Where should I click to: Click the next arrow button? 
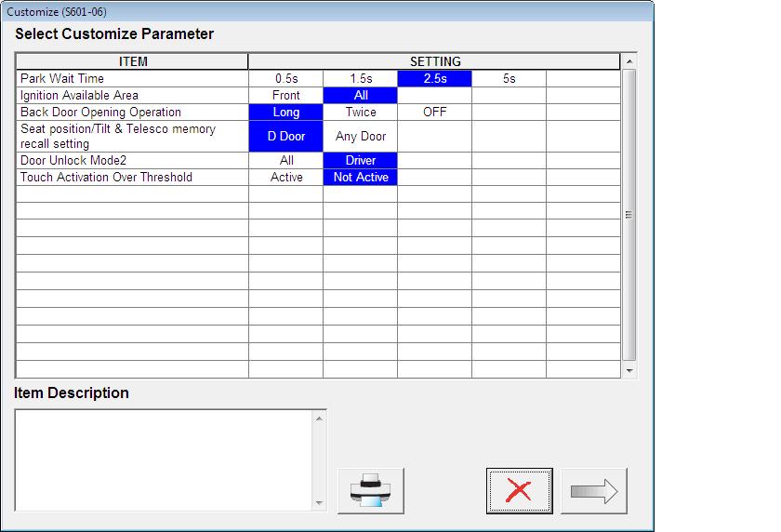point(594,491)
